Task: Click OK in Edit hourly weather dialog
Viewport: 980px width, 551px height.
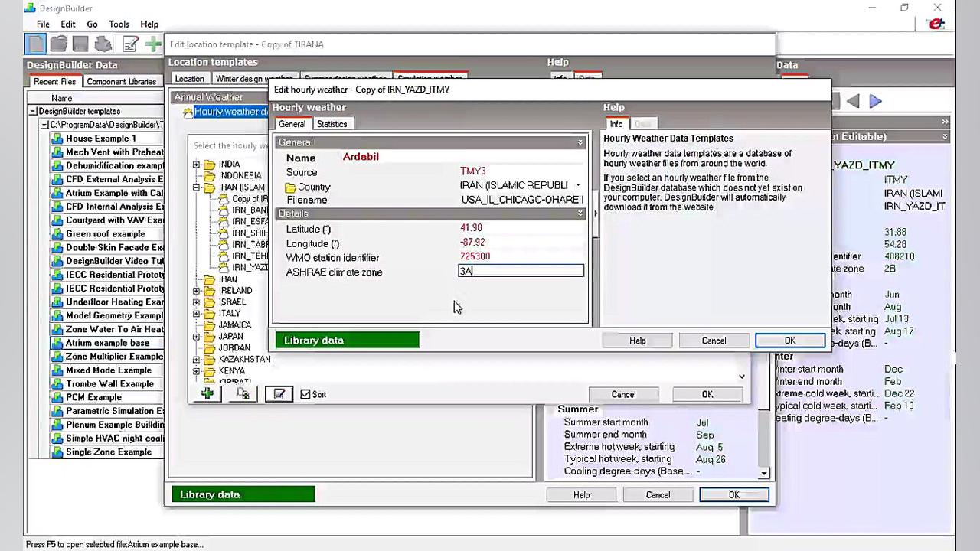Action: click(x=790, y=341)
